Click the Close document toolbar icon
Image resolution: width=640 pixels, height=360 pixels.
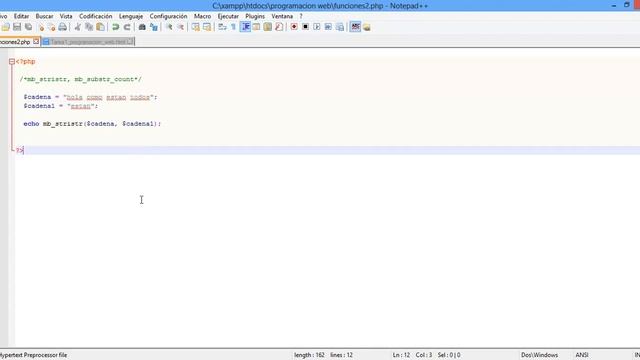click(x=41, y=27)
